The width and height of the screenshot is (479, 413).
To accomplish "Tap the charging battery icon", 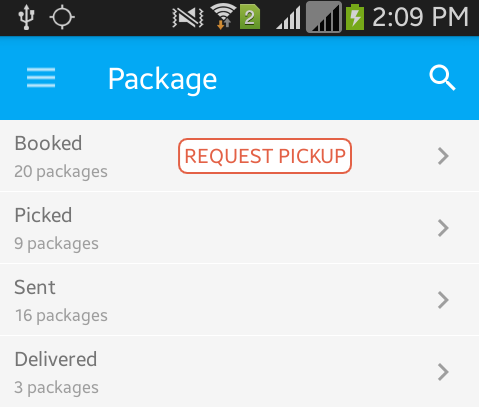I will (355, 17).
